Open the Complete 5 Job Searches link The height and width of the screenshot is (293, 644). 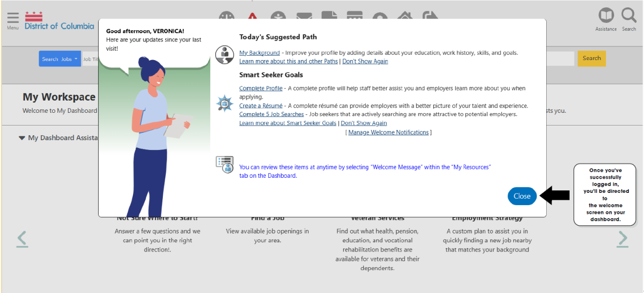pyautogui.click(x=271, y=114)
